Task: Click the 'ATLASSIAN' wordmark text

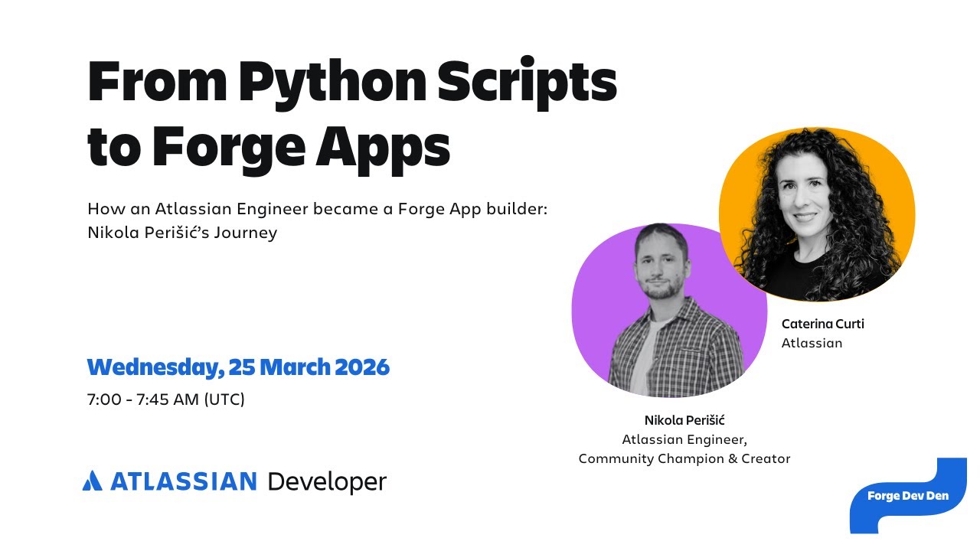Action: tap(184, 481)
